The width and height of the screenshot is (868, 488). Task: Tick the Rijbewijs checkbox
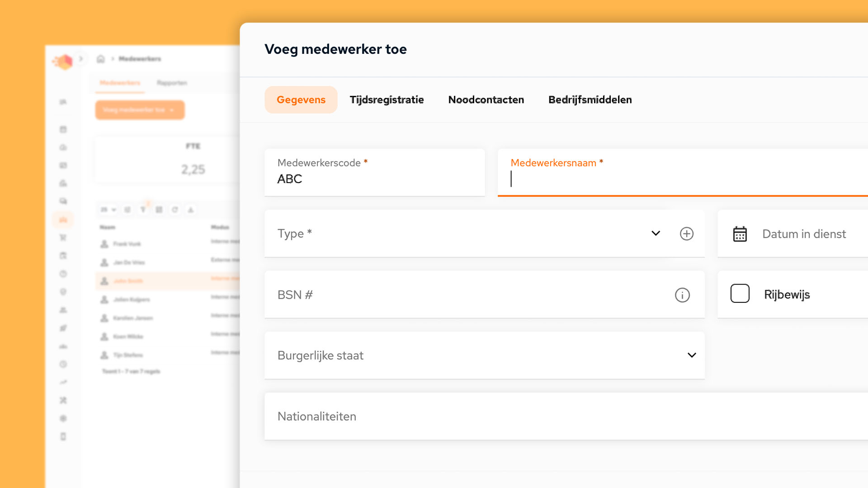click(x=740, y=294)
